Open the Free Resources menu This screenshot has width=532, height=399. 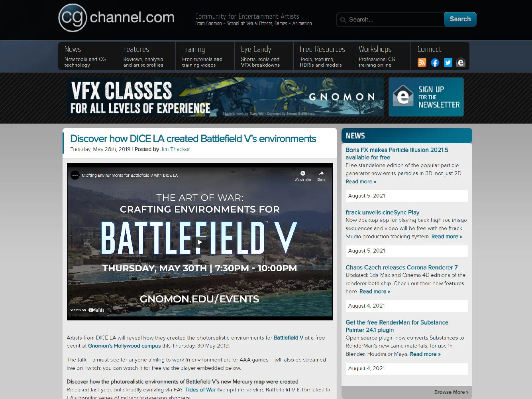322,56
